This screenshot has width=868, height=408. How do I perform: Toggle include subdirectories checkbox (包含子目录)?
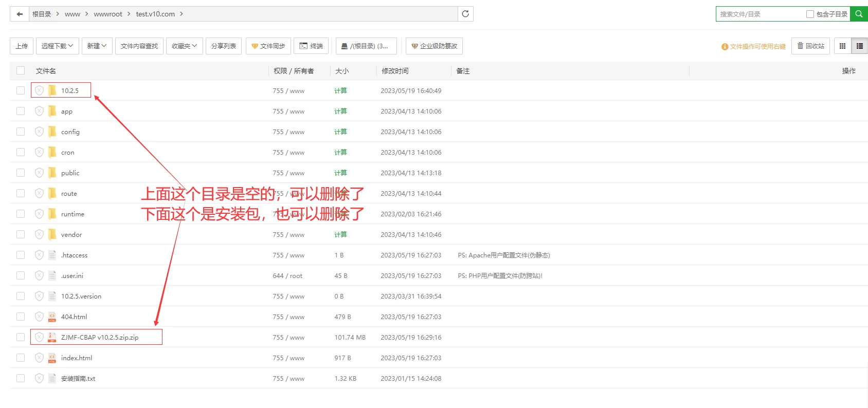click(810, 14)
